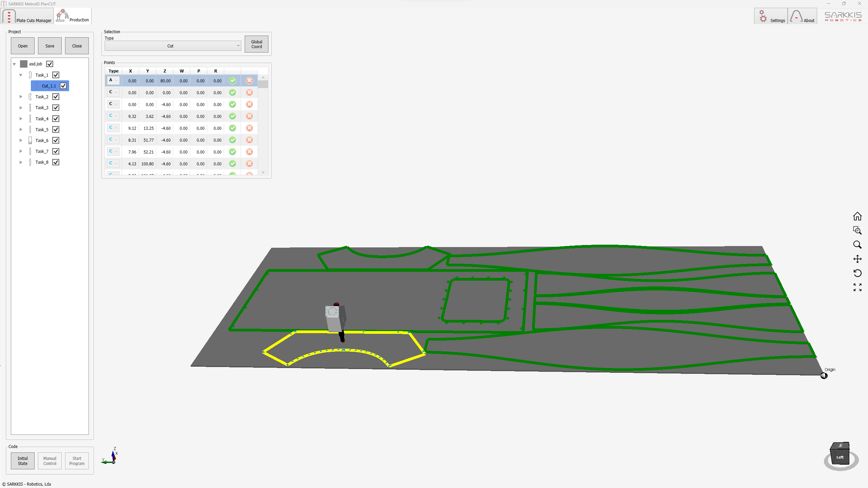
Task: Delete the point row with Y 52.21
Action: point(249,152)
